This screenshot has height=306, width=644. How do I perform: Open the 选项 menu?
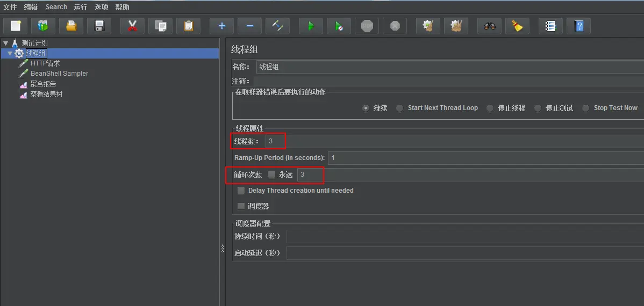click(102, 7)
